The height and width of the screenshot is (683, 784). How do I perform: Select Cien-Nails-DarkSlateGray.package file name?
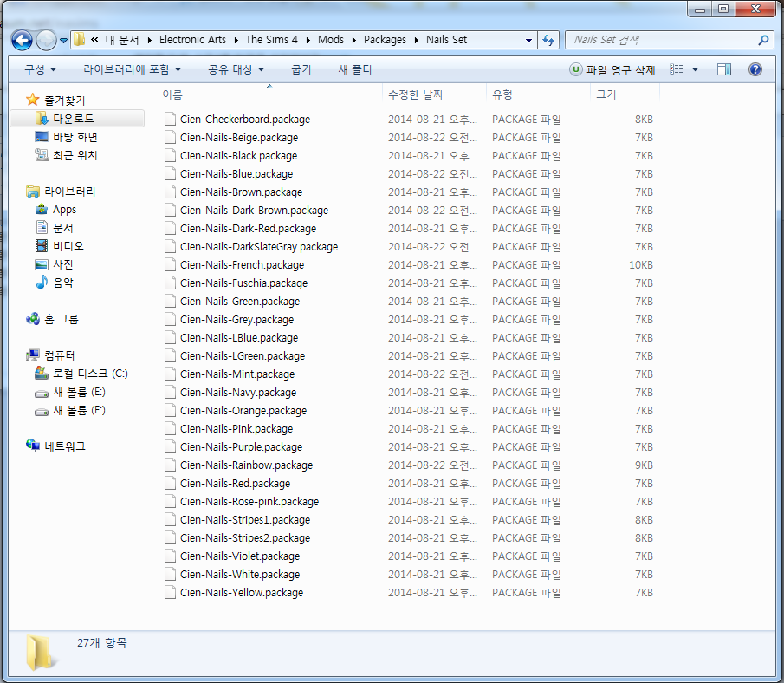[259, 247]
